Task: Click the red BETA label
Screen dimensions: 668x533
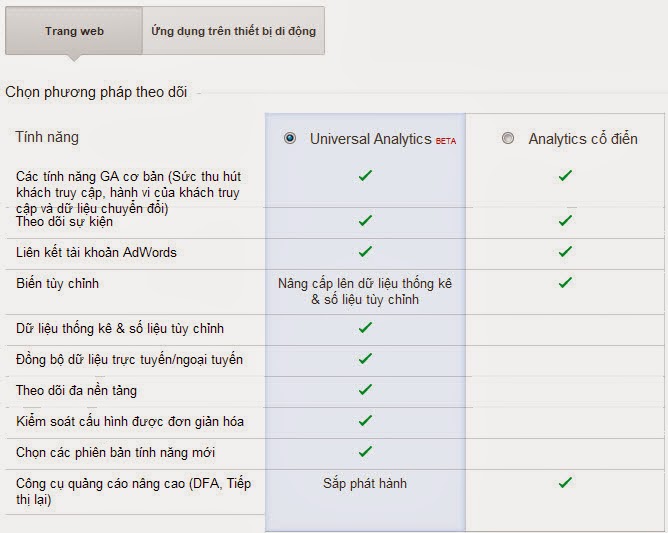Action: click(x=446, y=141)
